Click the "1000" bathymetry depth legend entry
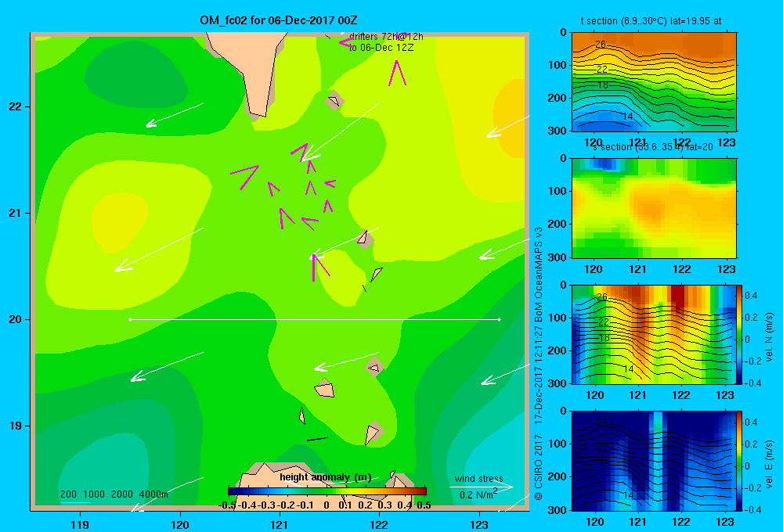783x532 pixels. [94, 494]
